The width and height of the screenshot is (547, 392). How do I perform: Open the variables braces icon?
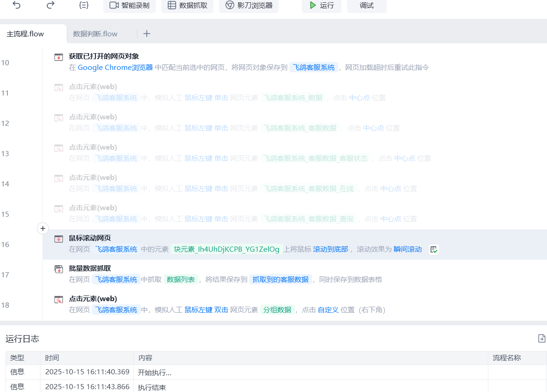[x=84, y=5]
